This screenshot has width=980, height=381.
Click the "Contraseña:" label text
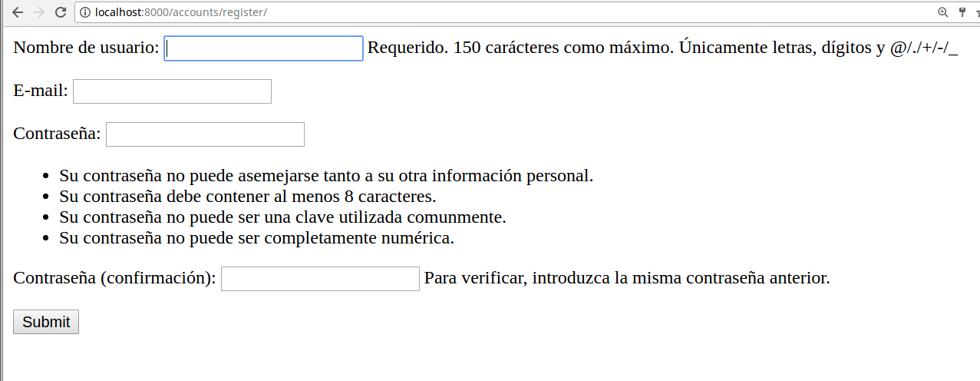click(57, 134)
